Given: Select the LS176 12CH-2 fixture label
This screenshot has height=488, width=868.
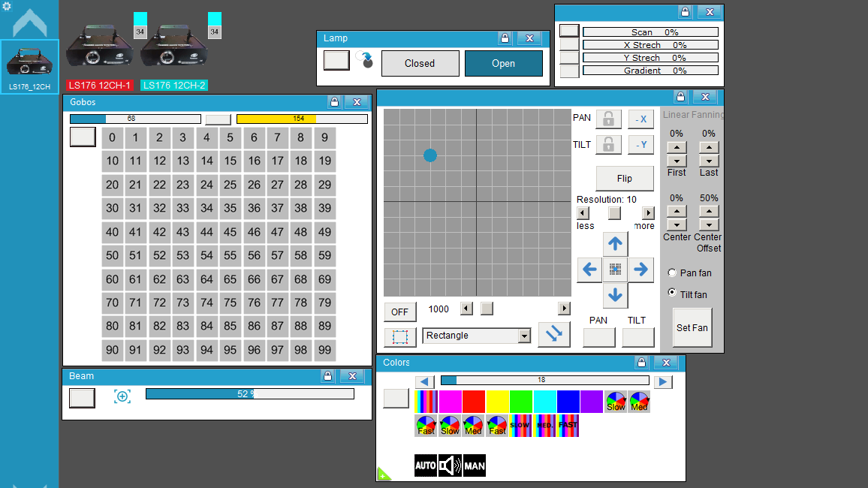Looking at the screenshot, I should click(x=173, y=85).
